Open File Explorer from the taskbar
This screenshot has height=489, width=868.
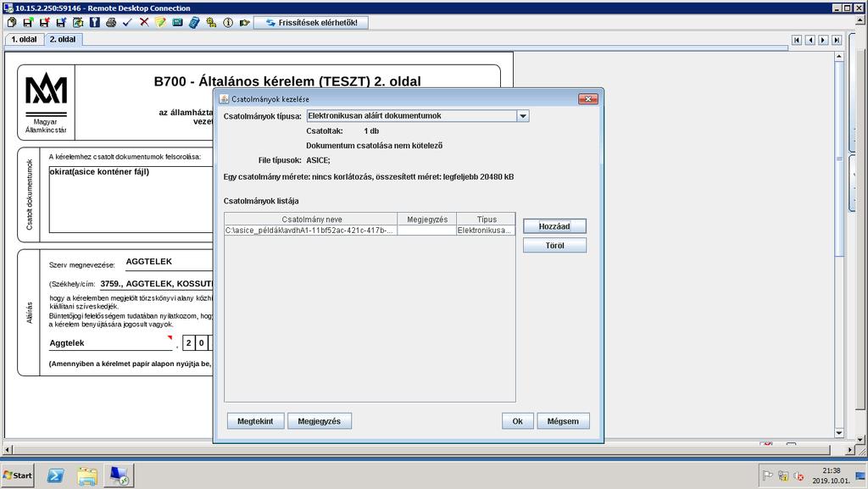87,475
